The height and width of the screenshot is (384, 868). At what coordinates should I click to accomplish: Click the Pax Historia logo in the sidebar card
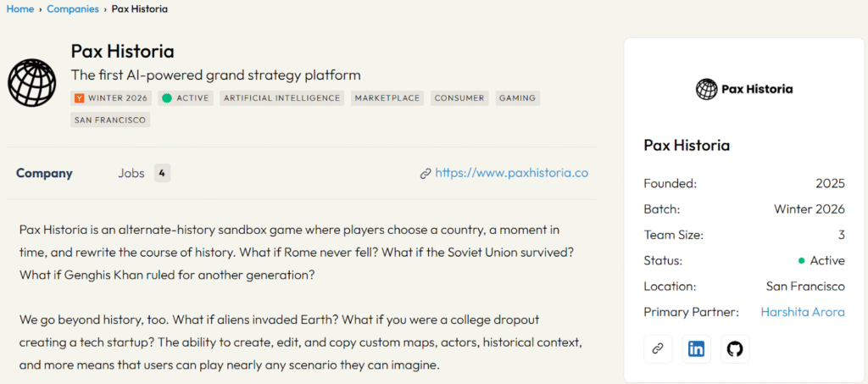tap(744, 88)
